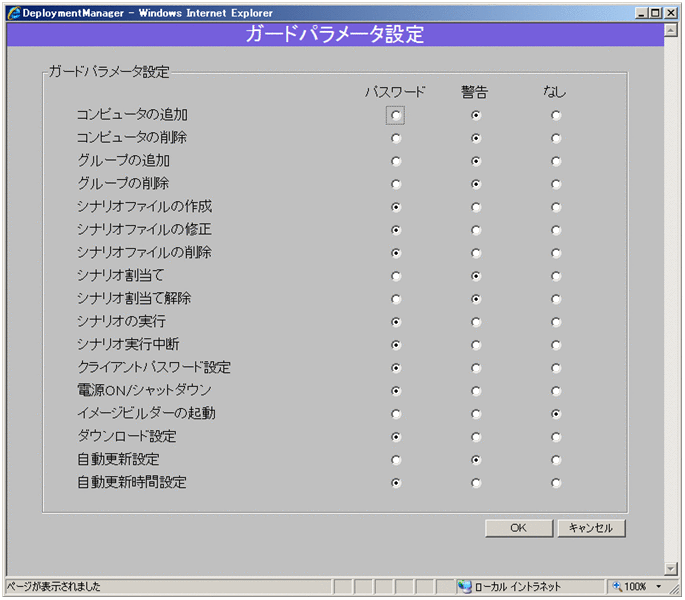Select なし for シナリオ実行中断
The width and height of the screenshot is (685, 600).
click(x=556, y=345)
